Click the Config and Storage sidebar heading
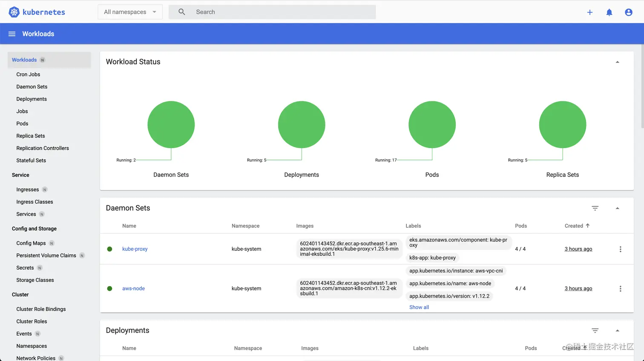This screenshot has height=361, width=644. 34,229
